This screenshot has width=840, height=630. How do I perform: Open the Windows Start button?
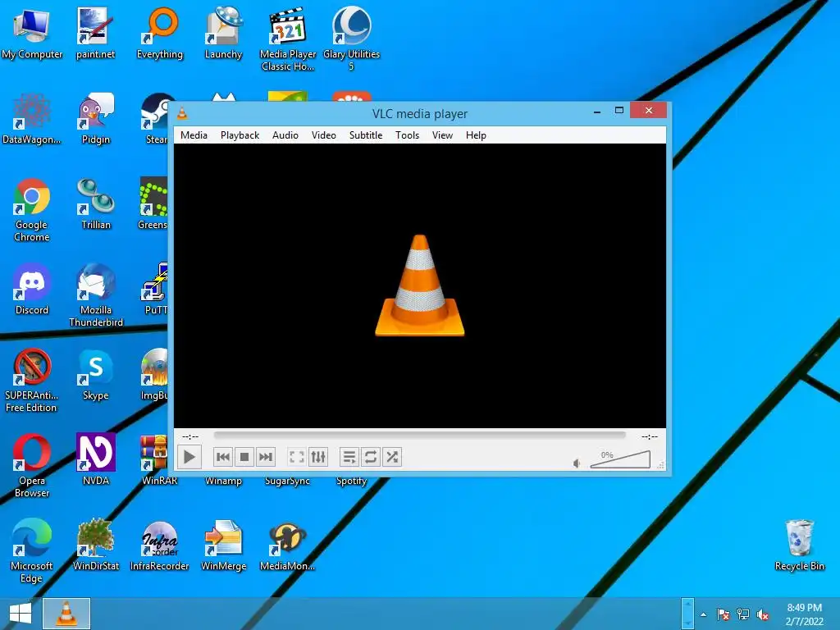(x=21, y=614)
